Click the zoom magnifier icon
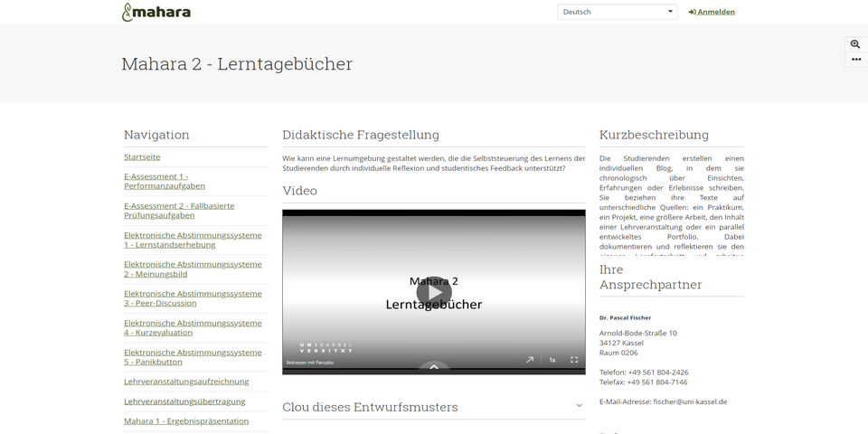The width and height of the screenshot is (868, 434). click(856, 44)
